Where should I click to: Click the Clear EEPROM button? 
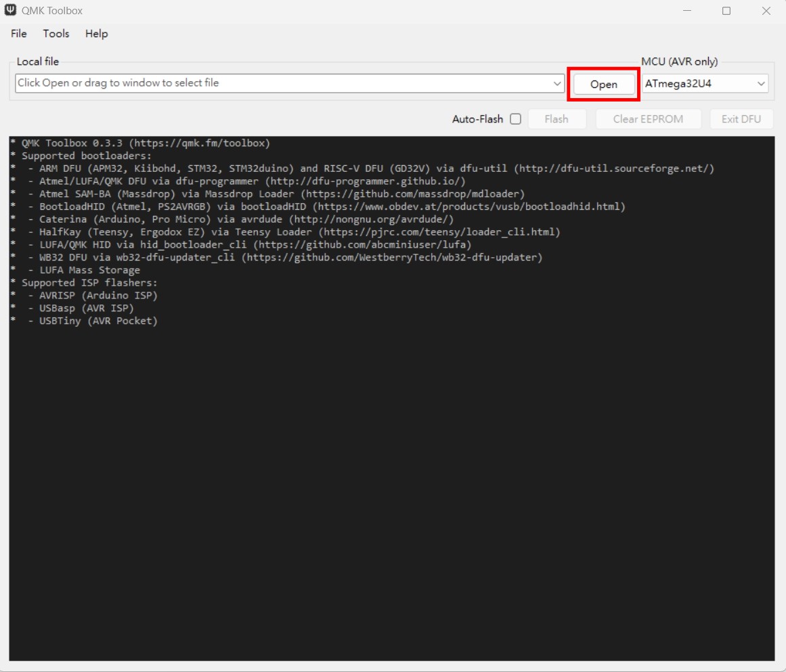coord(648,119)
